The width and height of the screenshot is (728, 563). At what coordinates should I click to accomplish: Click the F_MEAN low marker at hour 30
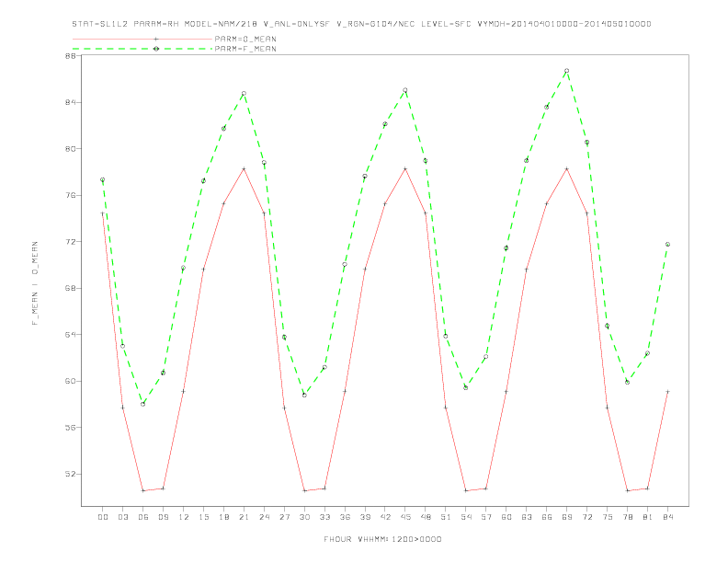[x=304, y=395]
